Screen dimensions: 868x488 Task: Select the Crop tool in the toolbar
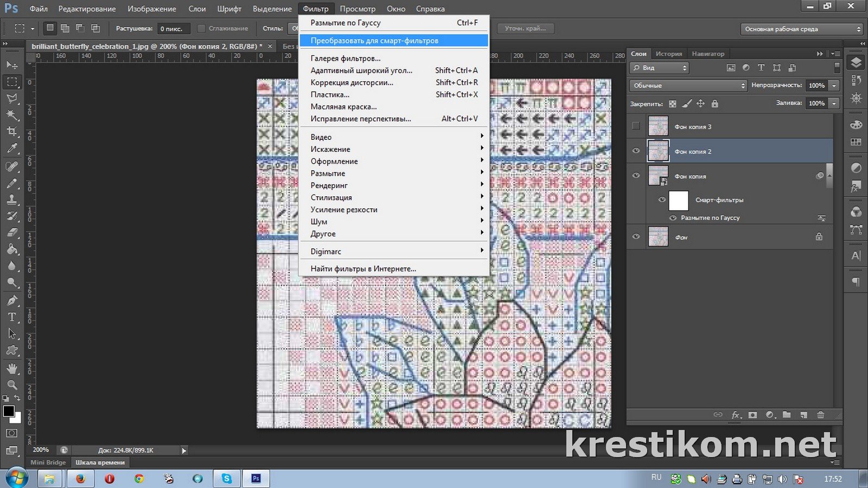coord(12,131)
